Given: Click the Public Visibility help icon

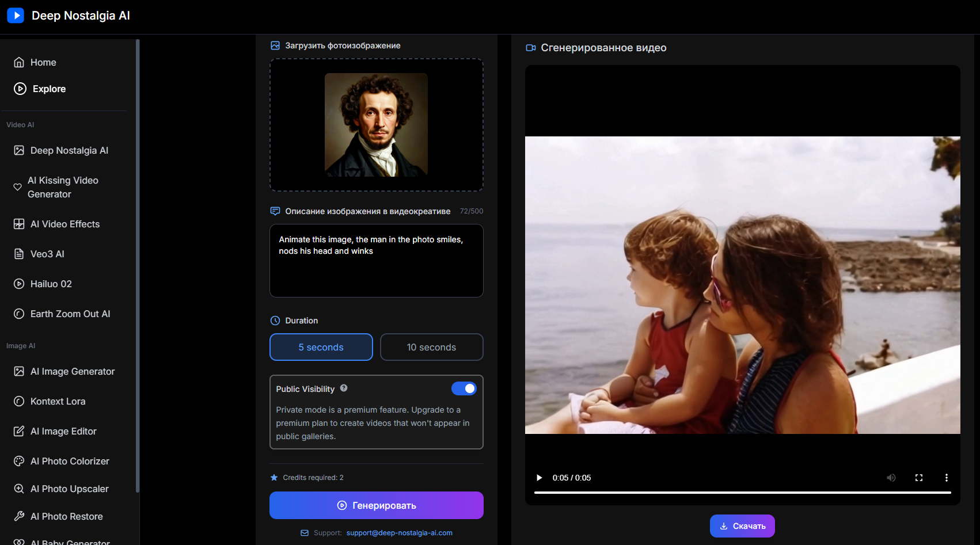Looking at the screenshot, I should [344, 388].
